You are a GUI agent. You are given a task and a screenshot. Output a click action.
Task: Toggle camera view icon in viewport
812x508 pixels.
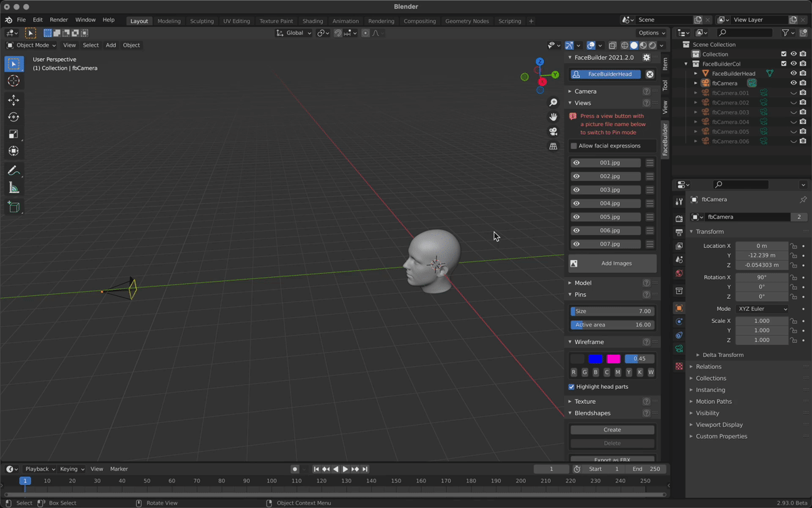[x=553, y=131]
